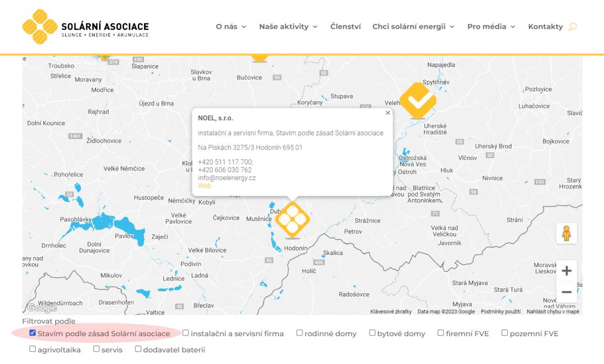Check the servis filter
The image size is (604, 364).
pyautogui.click(x=96, y=349)
